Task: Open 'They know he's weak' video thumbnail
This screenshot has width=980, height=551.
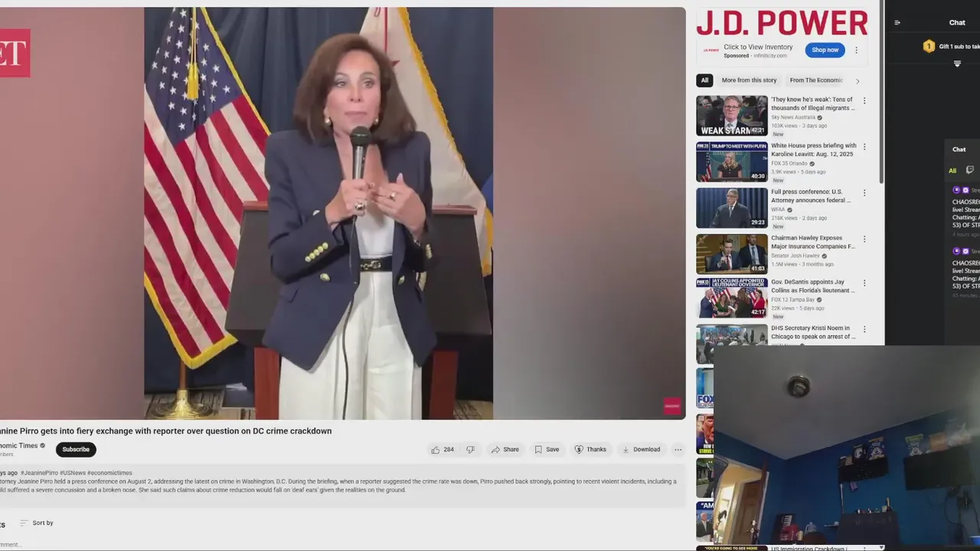Action: click(x=731, y=116)
